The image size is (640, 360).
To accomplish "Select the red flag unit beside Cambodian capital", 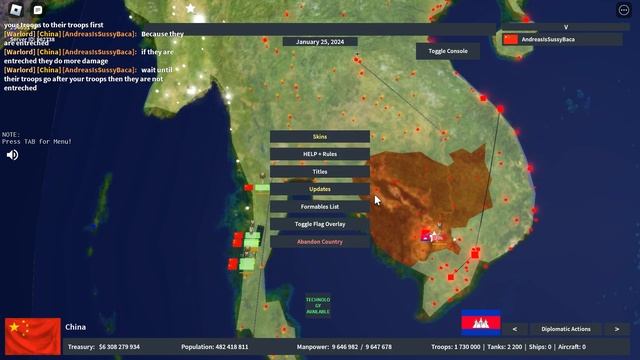I will 426,235.
